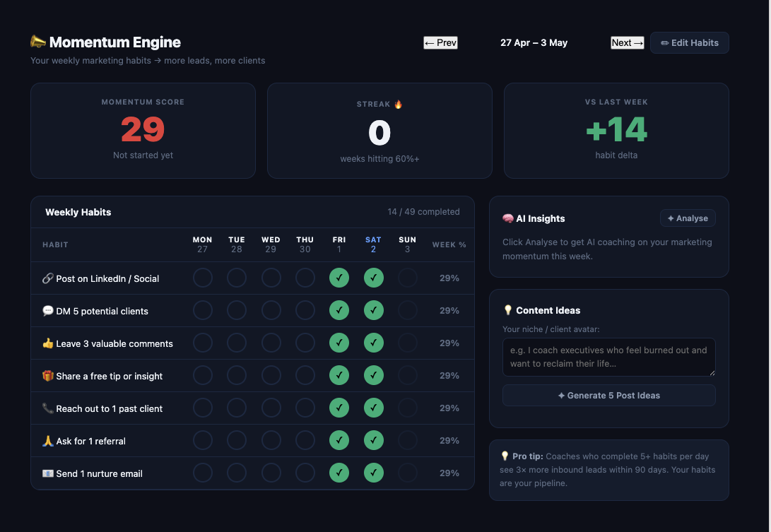Click the praying hands icon beside Ask for 1 referral

tap(47, 441)
